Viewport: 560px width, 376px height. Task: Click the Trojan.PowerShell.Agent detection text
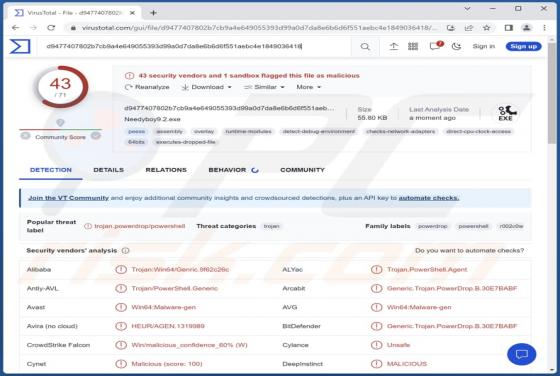pyautogui.click(x=427, y=269)
